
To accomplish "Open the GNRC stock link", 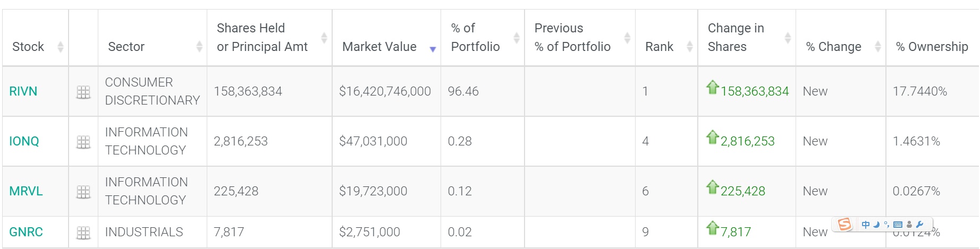I will [26, 232].
